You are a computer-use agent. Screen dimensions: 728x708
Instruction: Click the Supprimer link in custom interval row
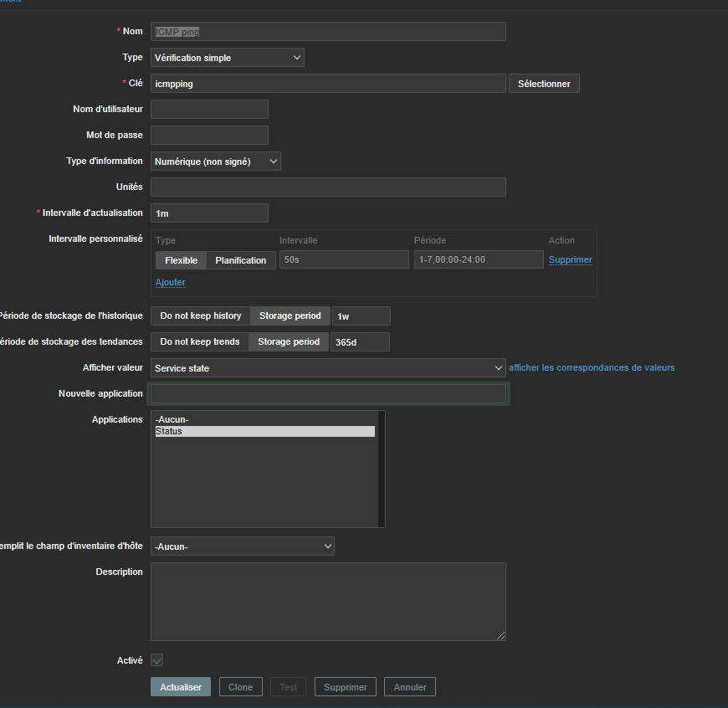pyautogui.click(x=570, y=260)
